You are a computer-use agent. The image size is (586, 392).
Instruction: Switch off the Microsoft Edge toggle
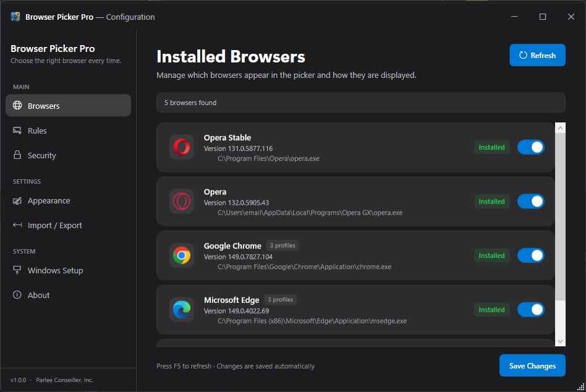tap(531, 310)
